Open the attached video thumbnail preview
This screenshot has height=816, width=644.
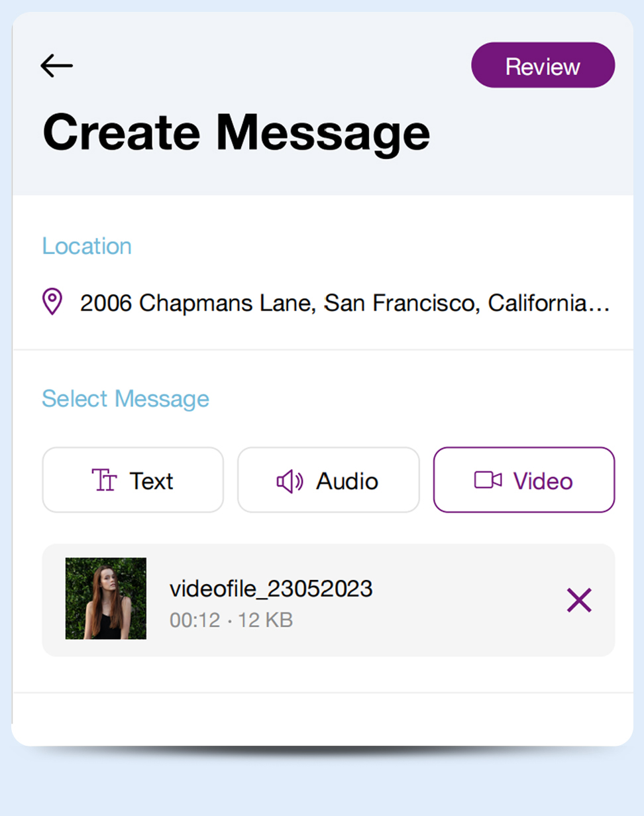[x=106, y=599]
